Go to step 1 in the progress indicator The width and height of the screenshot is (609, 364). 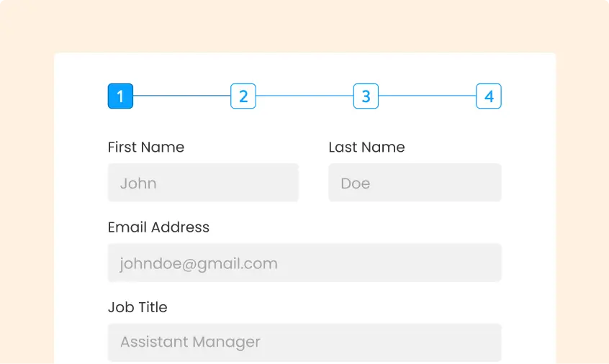coord(120,96)
